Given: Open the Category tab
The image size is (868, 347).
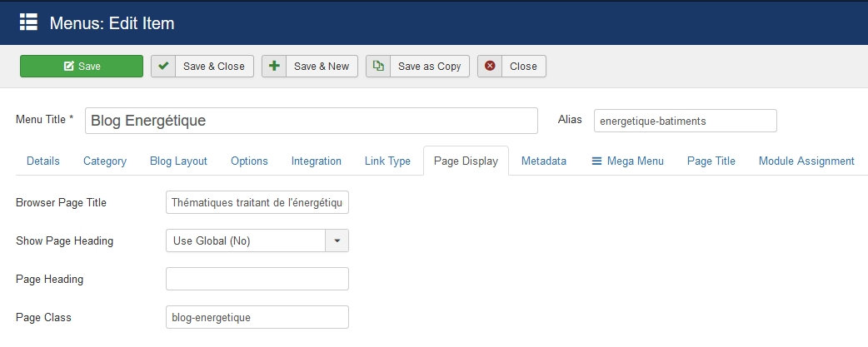Looking at the screenshot, I should pos(105,161).
